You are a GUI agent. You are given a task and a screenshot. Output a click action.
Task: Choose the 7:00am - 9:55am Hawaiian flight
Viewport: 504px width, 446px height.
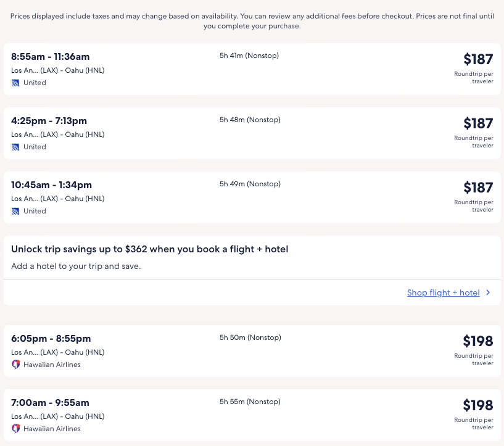51,403
